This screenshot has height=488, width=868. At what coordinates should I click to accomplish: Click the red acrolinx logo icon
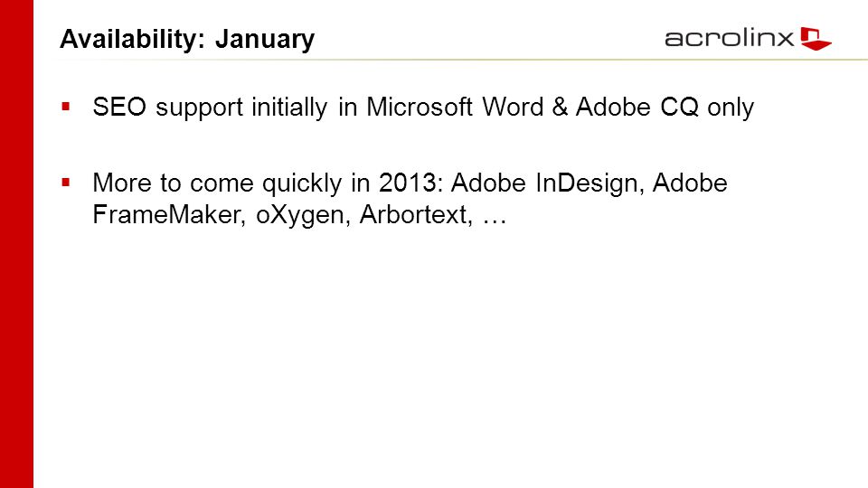(x=816, y=38)
